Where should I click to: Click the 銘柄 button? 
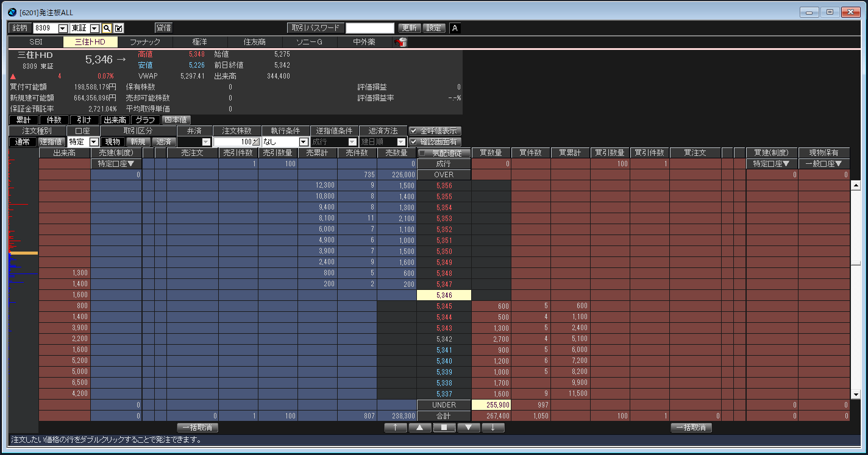coord(20,28)
